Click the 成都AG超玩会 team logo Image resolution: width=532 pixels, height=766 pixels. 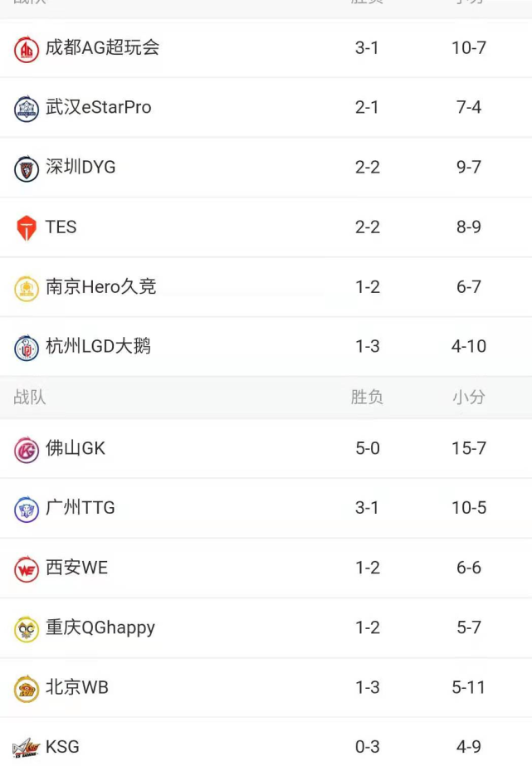coord(27,49)
